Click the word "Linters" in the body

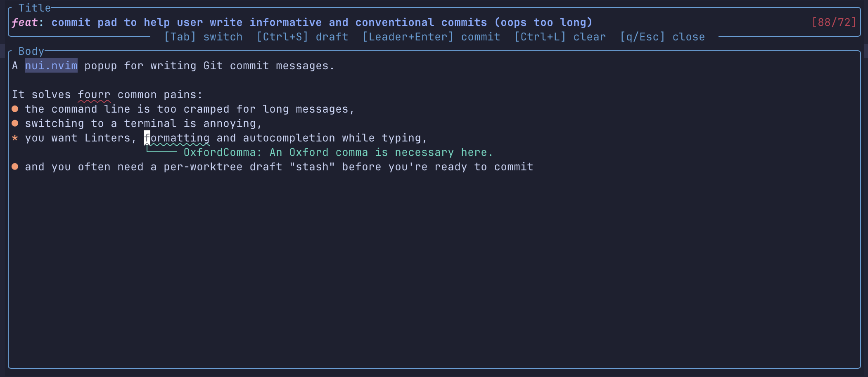(107, 138)
